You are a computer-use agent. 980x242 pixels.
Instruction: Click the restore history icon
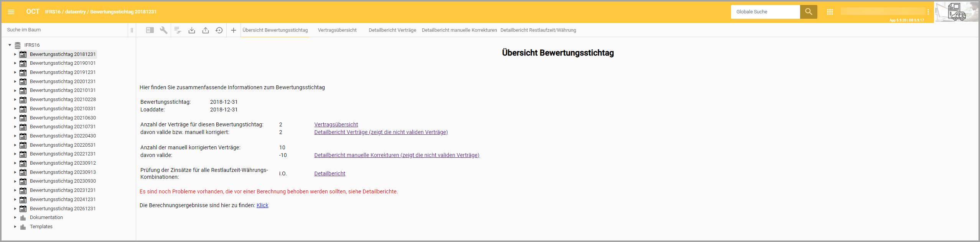tap(219, 30)
